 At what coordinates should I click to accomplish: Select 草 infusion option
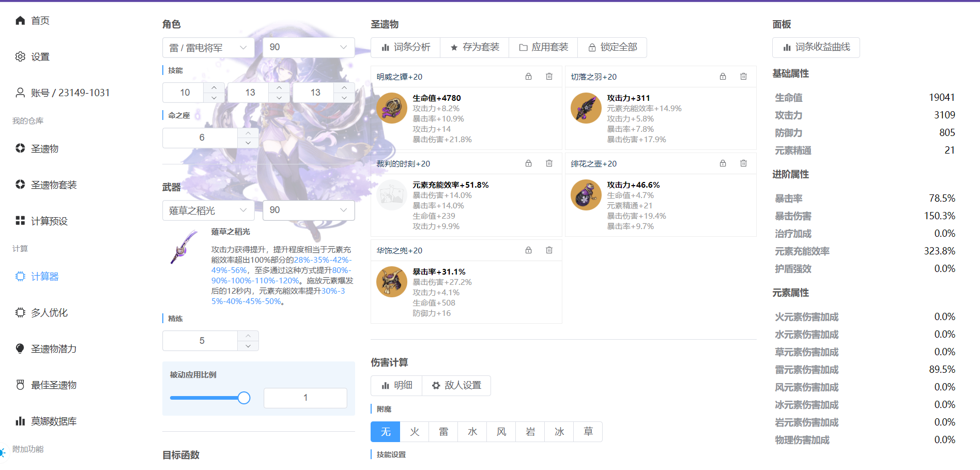coord(588,432)
